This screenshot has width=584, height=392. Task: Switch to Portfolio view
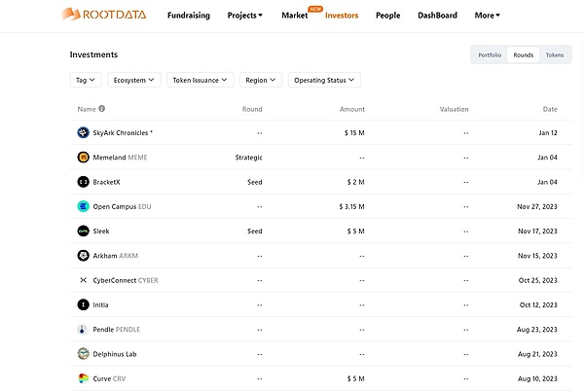[490, 55]
